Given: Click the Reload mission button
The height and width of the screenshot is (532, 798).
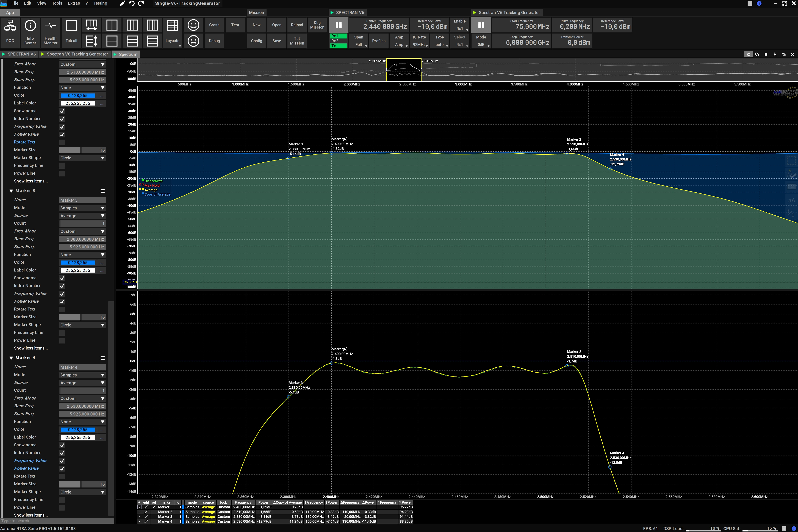Looking at the screenshot, I should pos(297,25).
